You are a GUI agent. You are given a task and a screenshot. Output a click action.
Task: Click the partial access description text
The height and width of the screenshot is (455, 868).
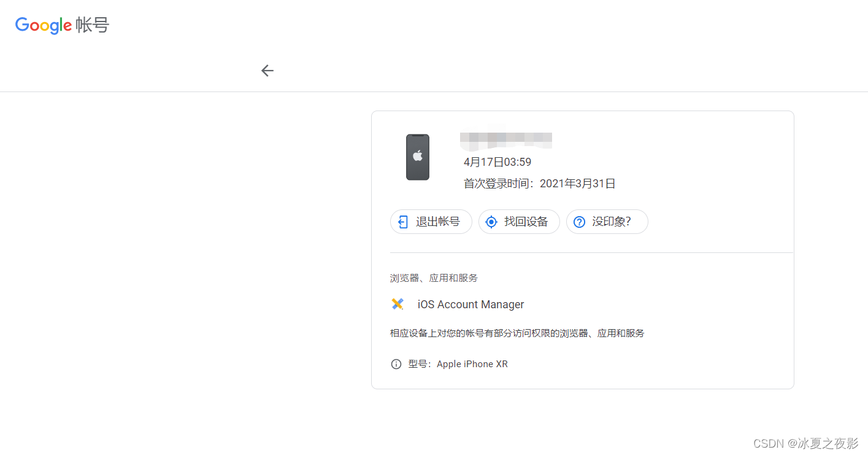click(x=517, y=333)
